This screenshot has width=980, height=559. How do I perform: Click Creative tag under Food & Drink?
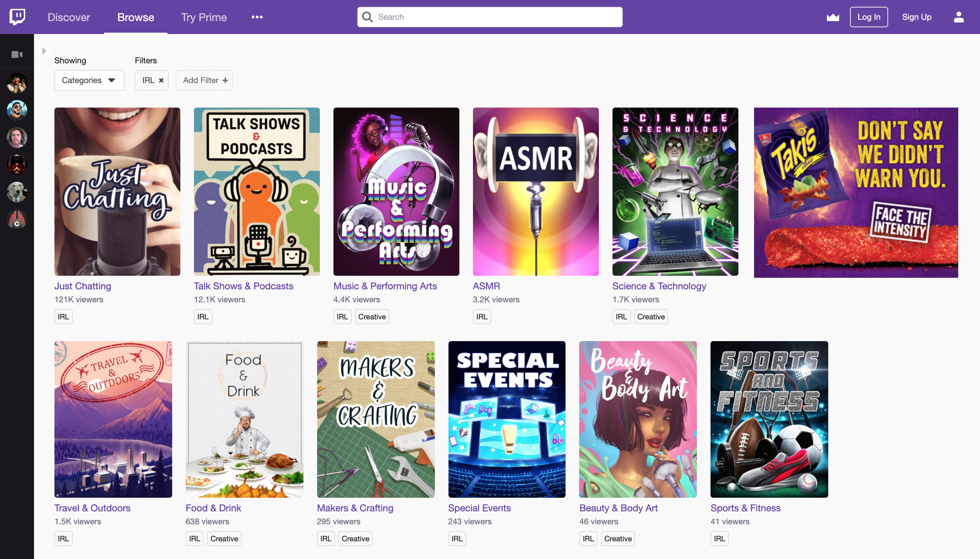coord(224,539)
